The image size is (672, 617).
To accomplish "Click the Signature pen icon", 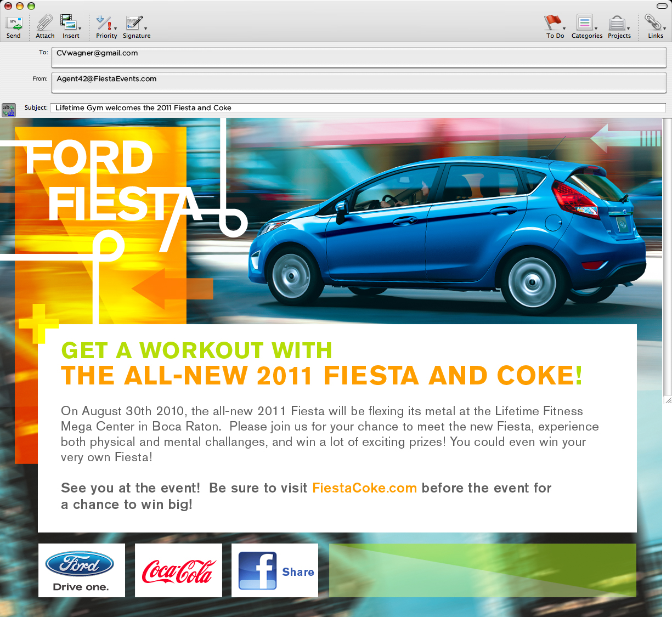I will (134, 23).
